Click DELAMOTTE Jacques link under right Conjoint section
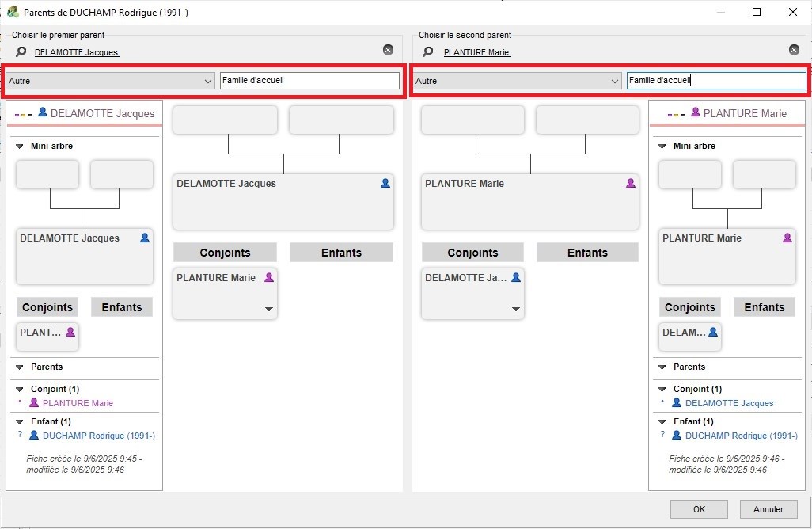This screenshot has width=812, height=529. coord(729,403)
